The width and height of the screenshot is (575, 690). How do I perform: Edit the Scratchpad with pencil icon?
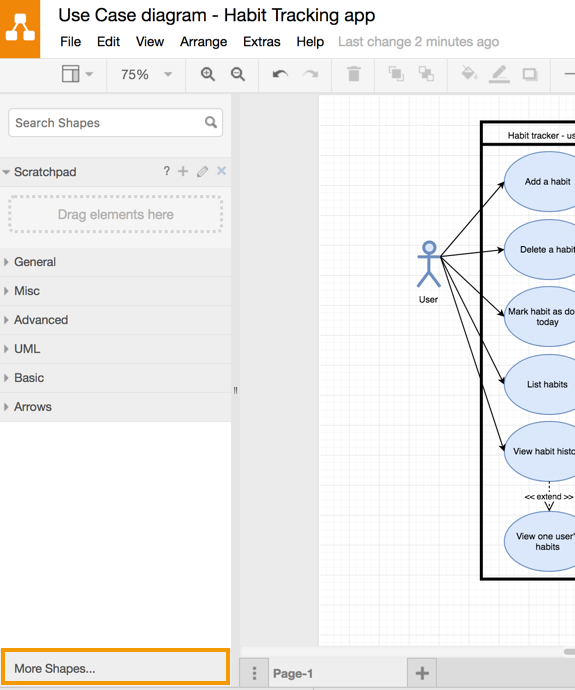202,171
